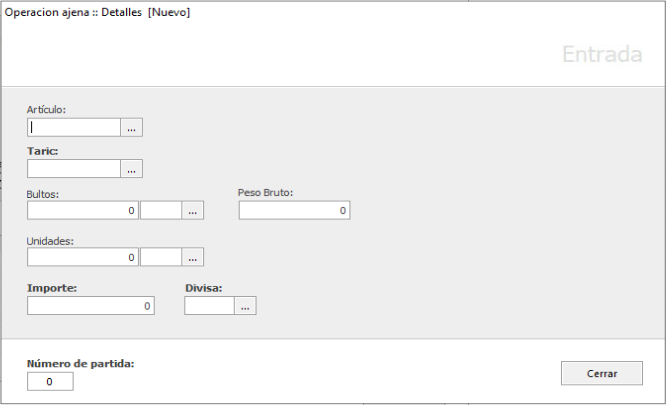Focus the Unidades unit type field
This screenshot has width=666, height=405.
coord(161,257)
